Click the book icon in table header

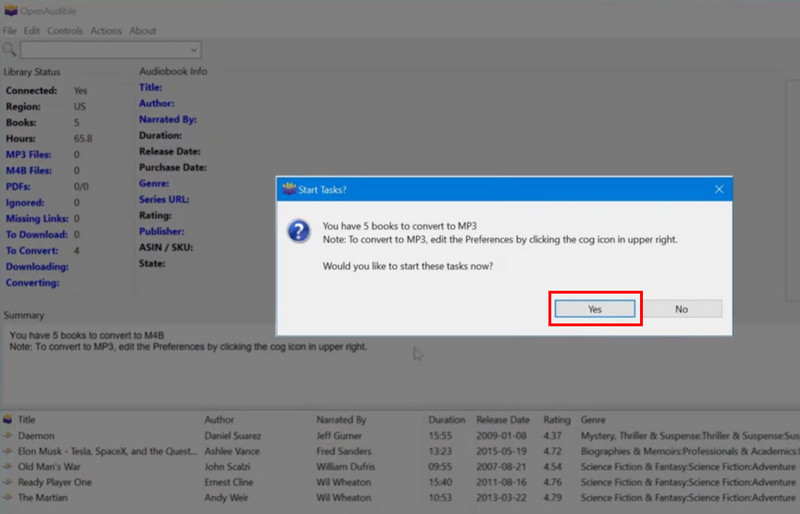[x=8, y=419]
